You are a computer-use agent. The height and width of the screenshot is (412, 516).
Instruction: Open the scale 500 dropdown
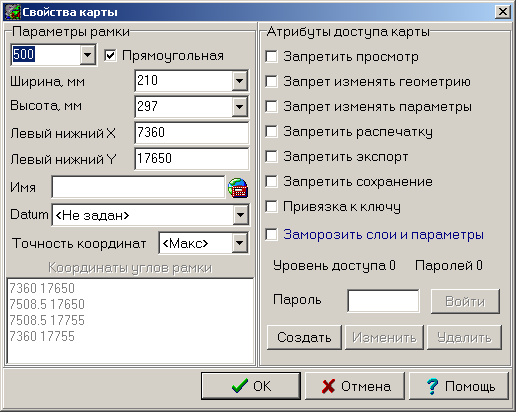point(88,54)
